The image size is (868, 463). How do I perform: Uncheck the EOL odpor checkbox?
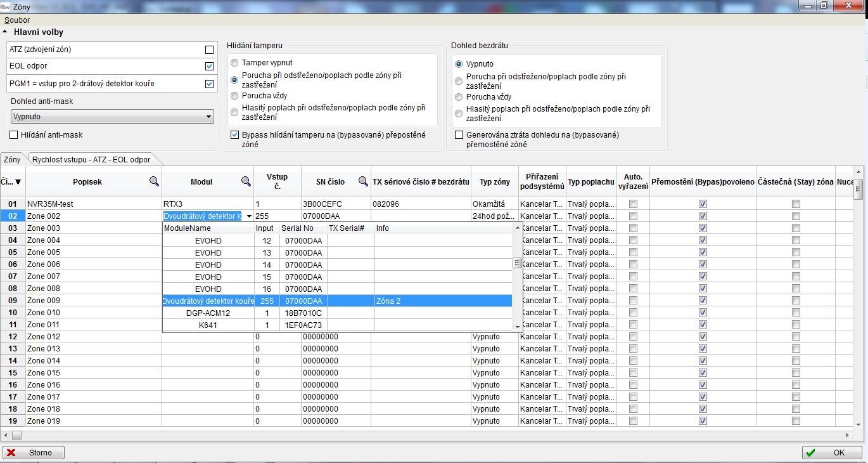tap(209, 66)
